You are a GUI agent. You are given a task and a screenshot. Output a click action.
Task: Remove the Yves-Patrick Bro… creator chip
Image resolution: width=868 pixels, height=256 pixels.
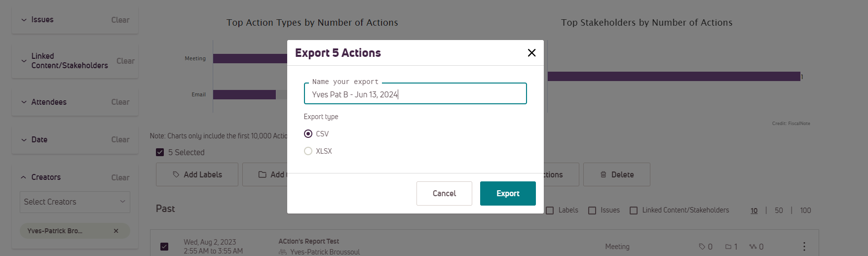tap(116, 231)
